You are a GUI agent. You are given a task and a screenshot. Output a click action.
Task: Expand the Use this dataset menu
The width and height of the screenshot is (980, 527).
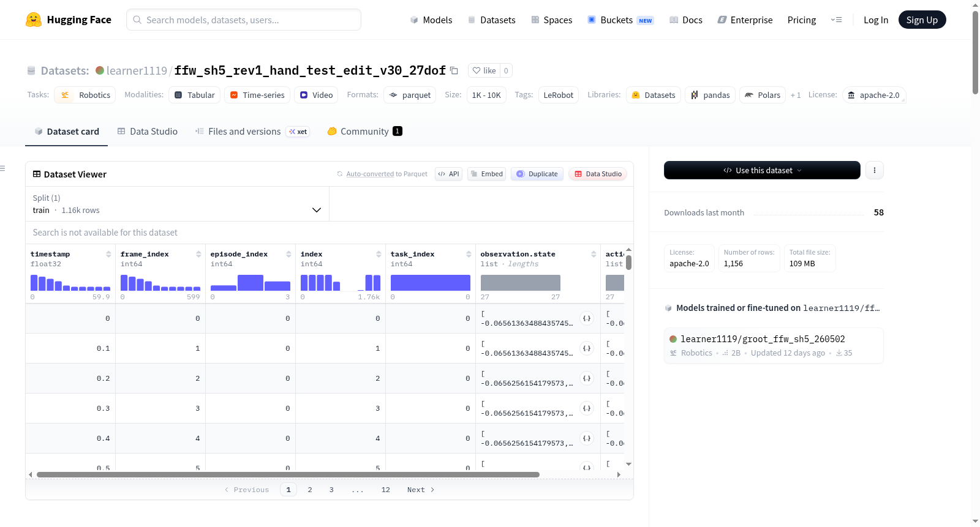pyautogui.click(x=762, y=170)
